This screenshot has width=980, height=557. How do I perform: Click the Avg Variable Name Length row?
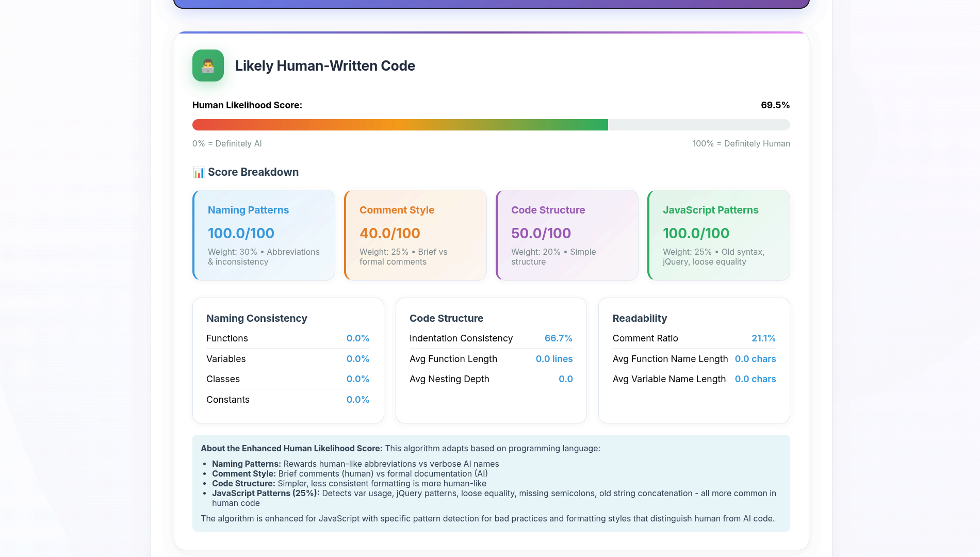click(694, 379)
